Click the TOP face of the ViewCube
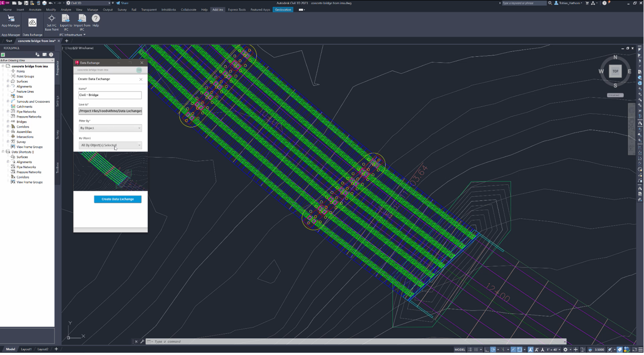644x355 pixels. (x=615, y=71)
